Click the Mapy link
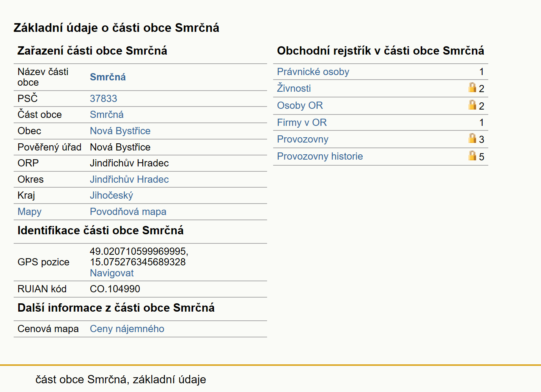The image size is (541, 392). [x=29, y=212]
